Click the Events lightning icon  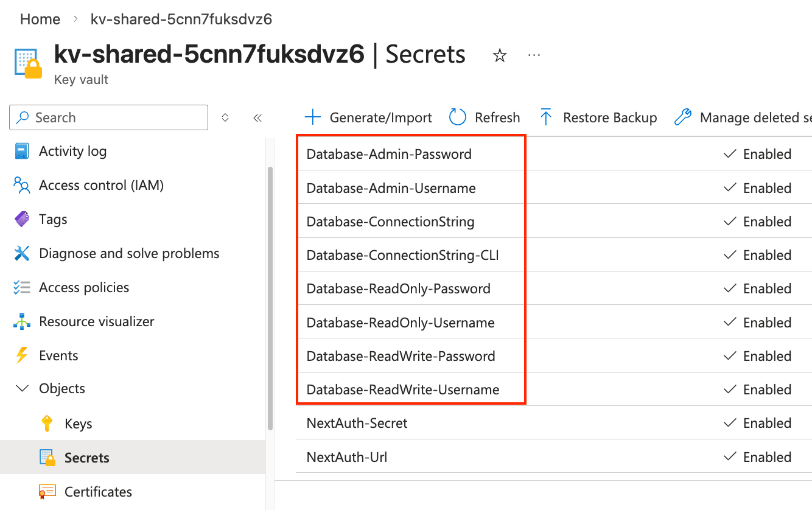pyautogui.click(x=22, y=355)
